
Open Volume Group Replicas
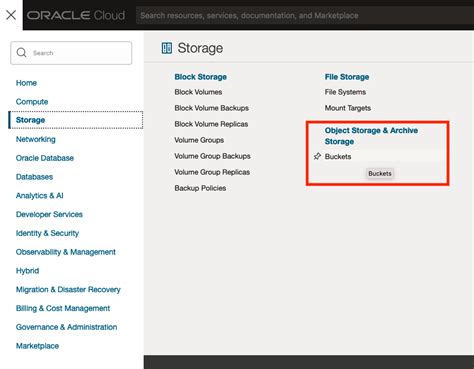pyautogui.click(x=212, y=172)
